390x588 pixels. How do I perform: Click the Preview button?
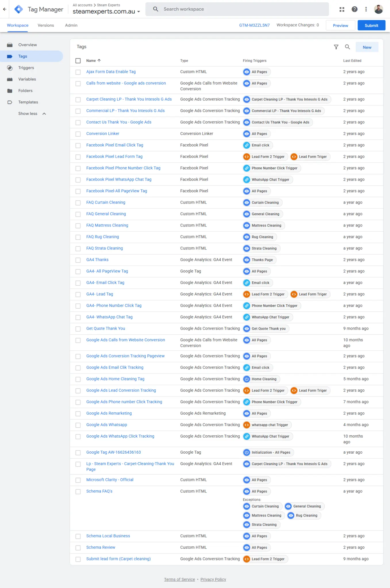(x=340, y=25)
